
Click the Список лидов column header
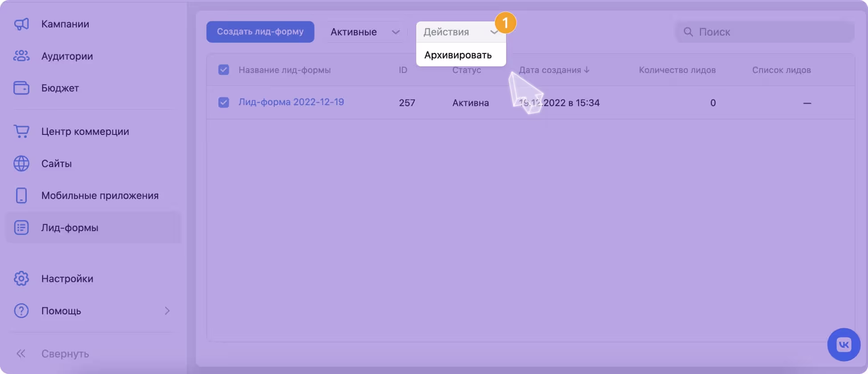(x=781, y=70)
